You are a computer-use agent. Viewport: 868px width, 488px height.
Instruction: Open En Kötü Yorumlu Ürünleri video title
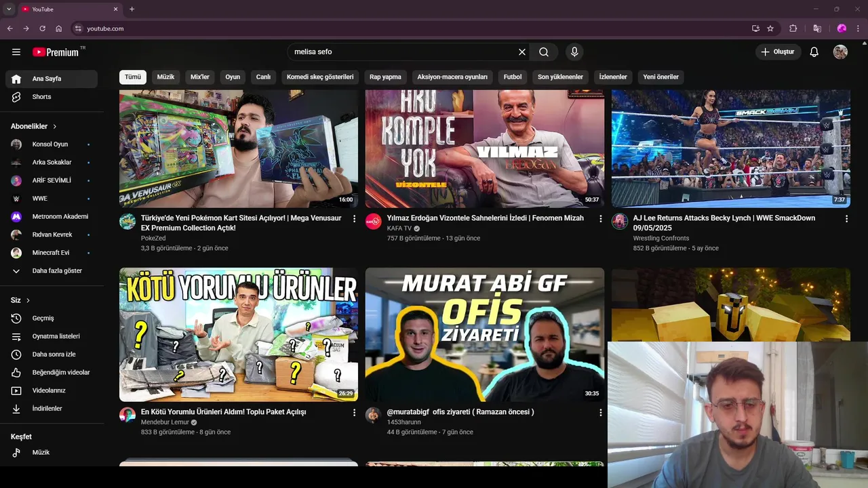click(223, 412)
